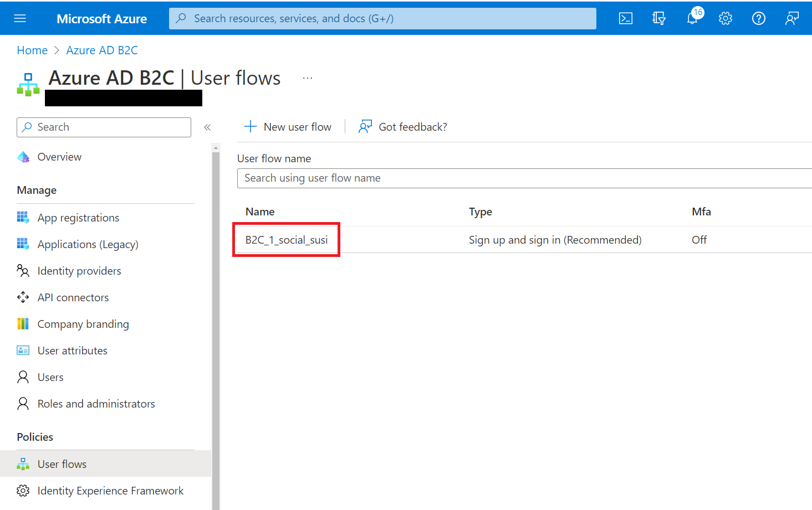Click the API connectors arrows icon
The width and height of the screenshot is (812, 510).
[x=23, y=297]
